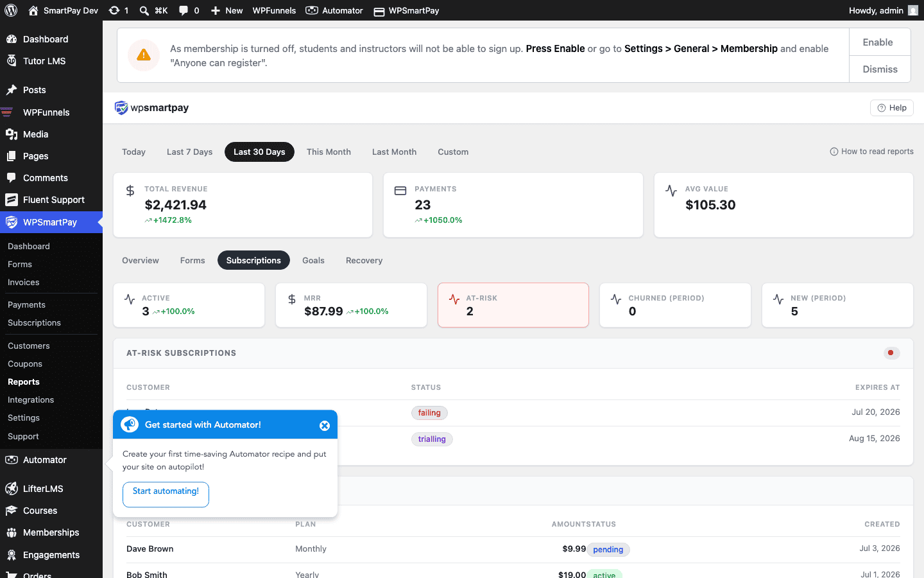Switch to the Goals tab

point(313,260)
